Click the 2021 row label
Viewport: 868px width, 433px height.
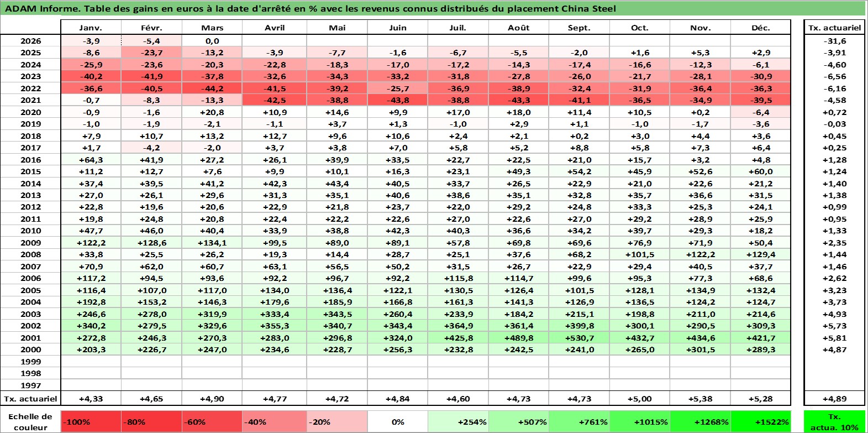30,100
